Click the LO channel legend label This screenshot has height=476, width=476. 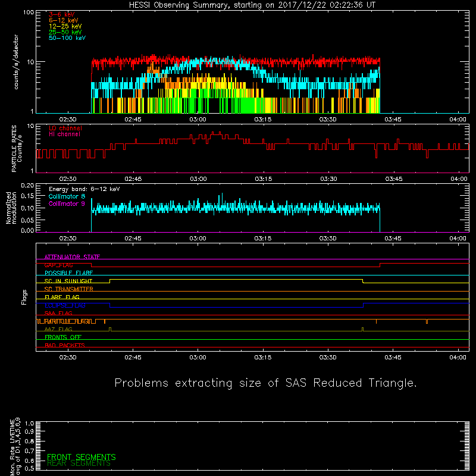pos(65,128)
